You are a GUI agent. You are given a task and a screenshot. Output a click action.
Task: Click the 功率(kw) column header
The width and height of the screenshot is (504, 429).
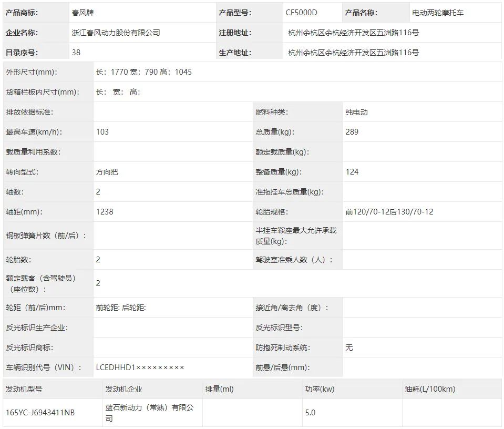[x=320, y=389]
